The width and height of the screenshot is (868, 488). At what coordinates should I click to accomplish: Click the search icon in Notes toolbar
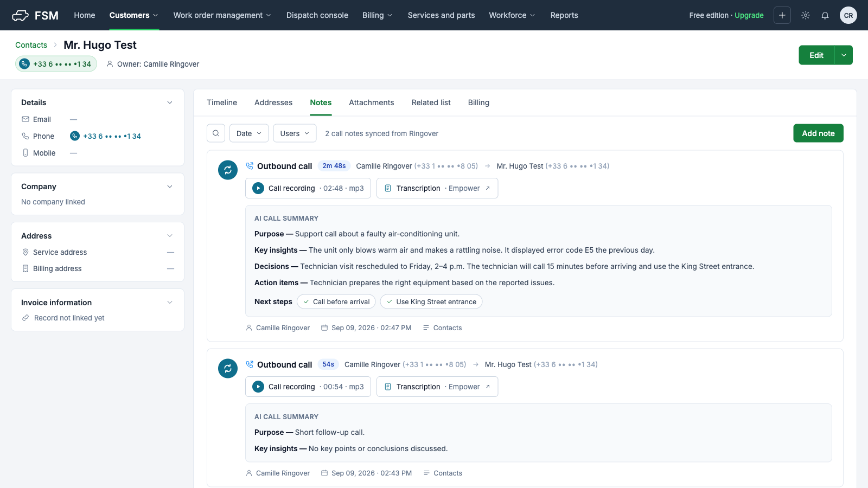pos(216,133)
